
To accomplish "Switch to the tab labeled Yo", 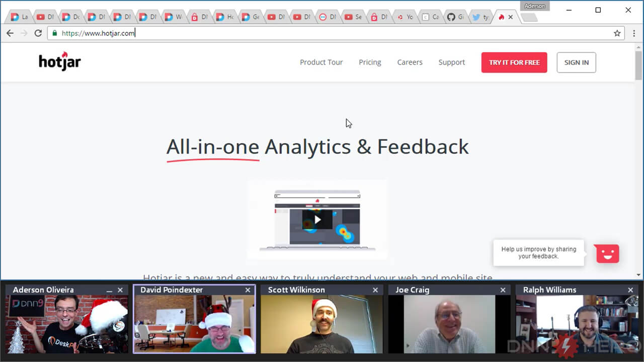I will [405, 17].
